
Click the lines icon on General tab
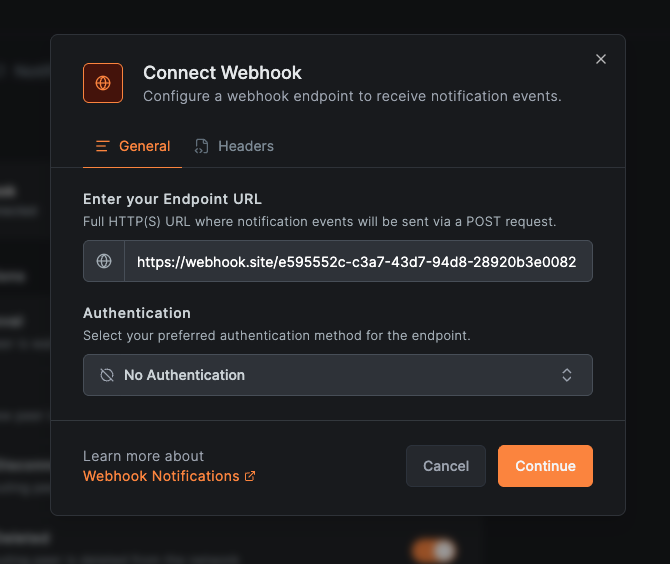coord(102,146)
